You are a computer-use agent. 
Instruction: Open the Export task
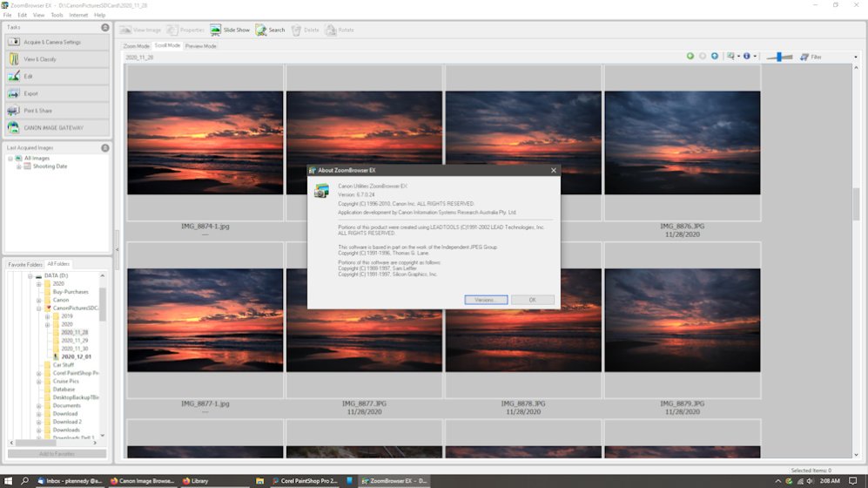coord(57,93)
